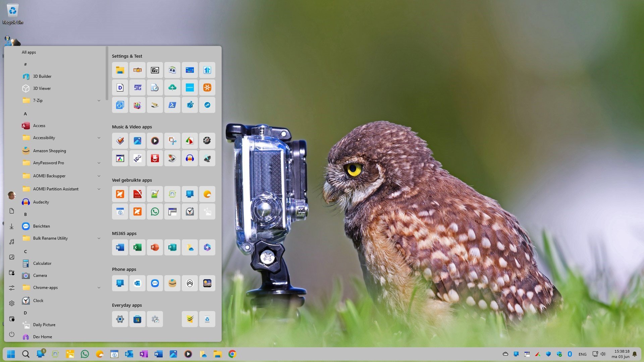This screenshot has width=644, height=362.
Task: Open Settings gear in the Start sidebar
Action: point(12,303)
